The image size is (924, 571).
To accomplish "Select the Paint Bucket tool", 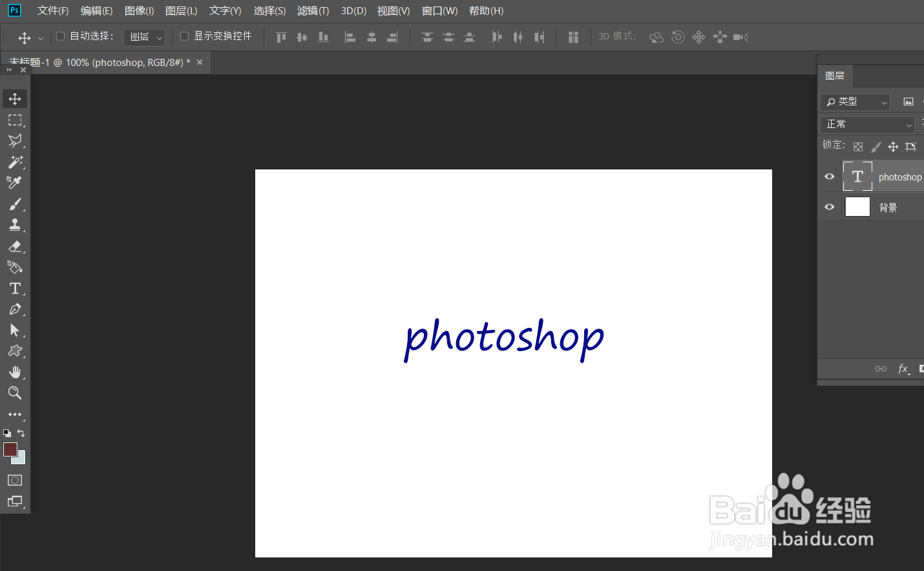I will point(15,267).
